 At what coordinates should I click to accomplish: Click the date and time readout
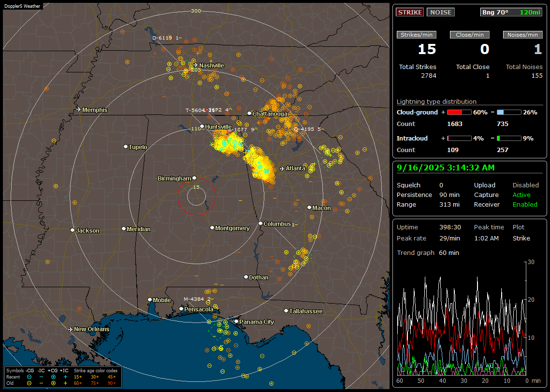(x=446, y=168)
